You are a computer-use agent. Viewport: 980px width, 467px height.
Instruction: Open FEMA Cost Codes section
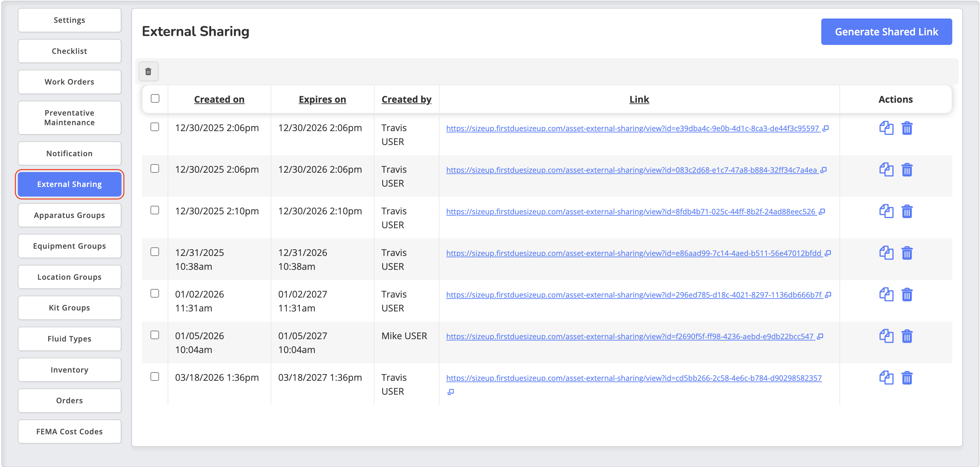pos(70,431)
